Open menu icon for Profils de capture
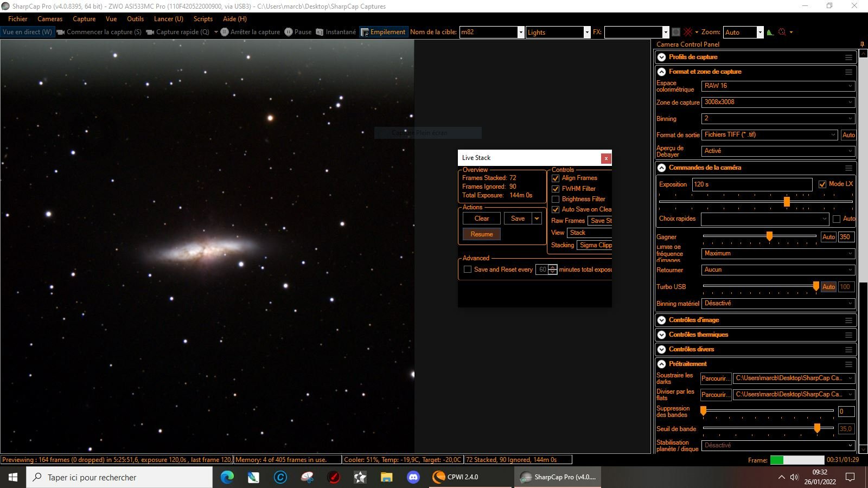Image resolution: width=868 pixels, height=488 pixels. tap(848, 57)
